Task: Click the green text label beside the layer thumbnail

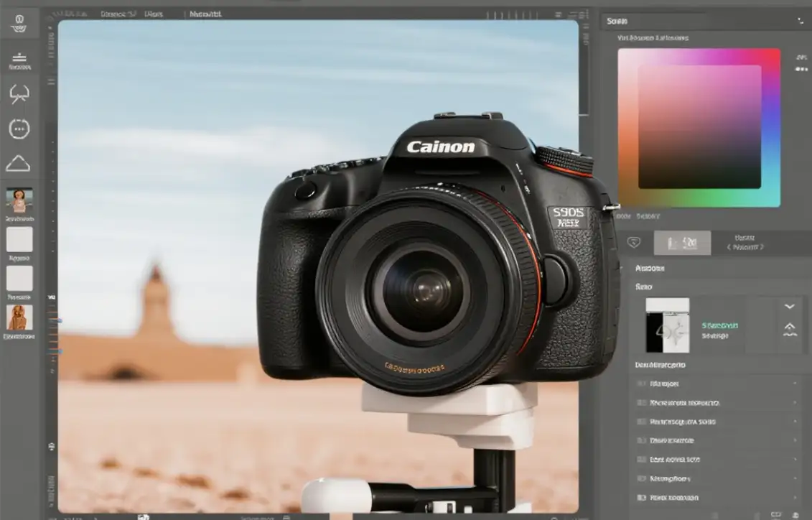Action: pos(720,325)
